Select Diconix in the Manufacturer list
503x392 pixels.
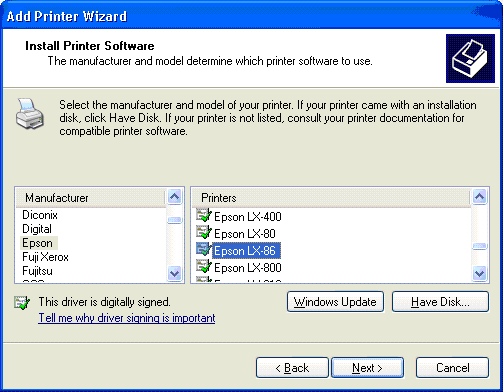click(40, 215)
